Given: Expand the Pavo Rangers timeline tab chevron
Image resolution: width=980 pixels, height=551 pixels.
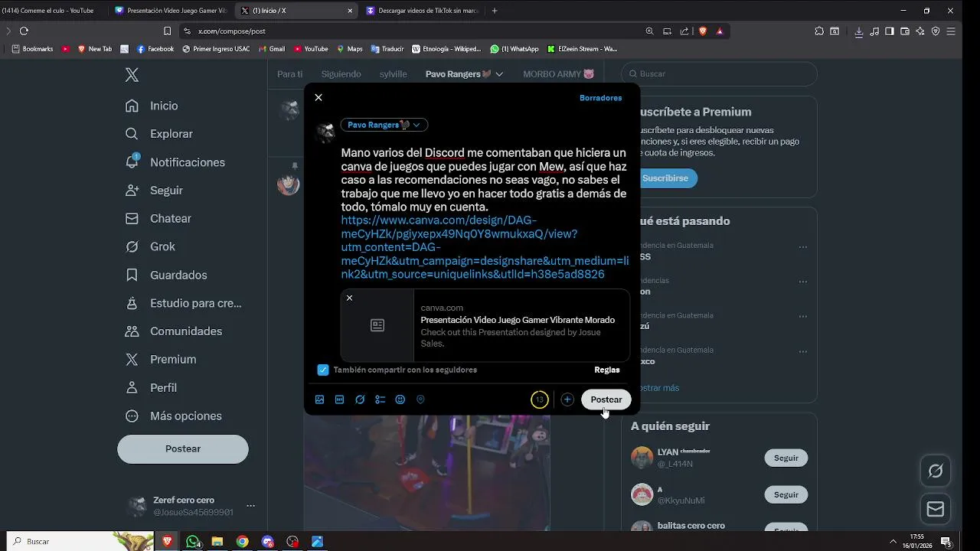Looking at the screenshot, I should [x=499, y=74].
